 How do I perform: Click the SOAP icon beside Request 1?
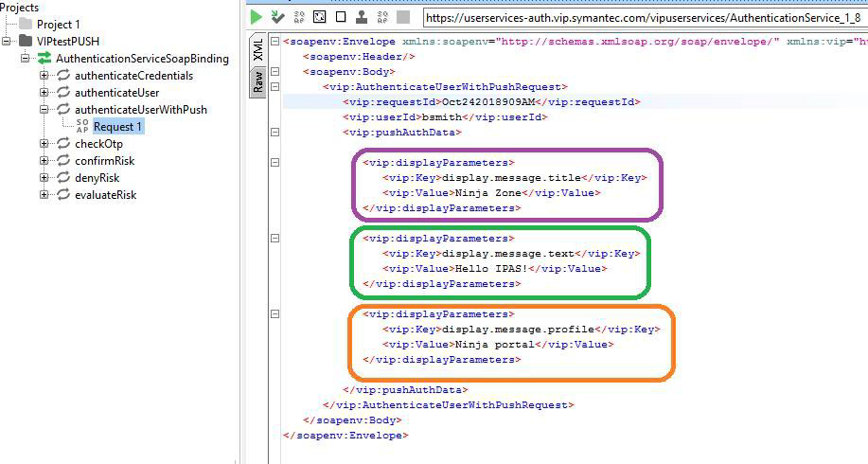click(82, 126)
